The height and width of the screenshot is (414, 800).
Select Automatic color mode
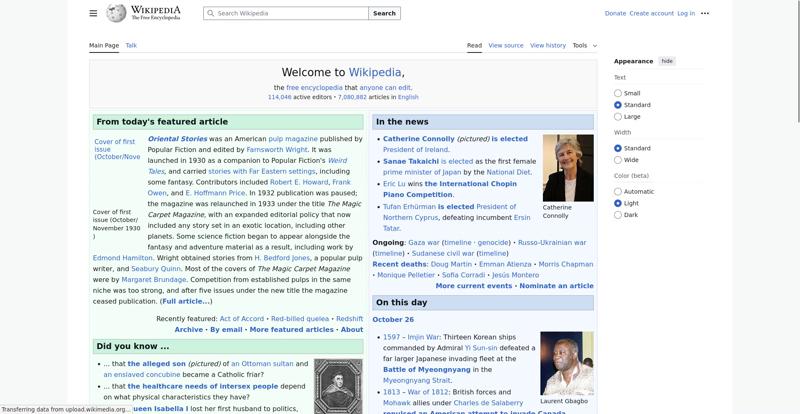(x=618, y=191)
